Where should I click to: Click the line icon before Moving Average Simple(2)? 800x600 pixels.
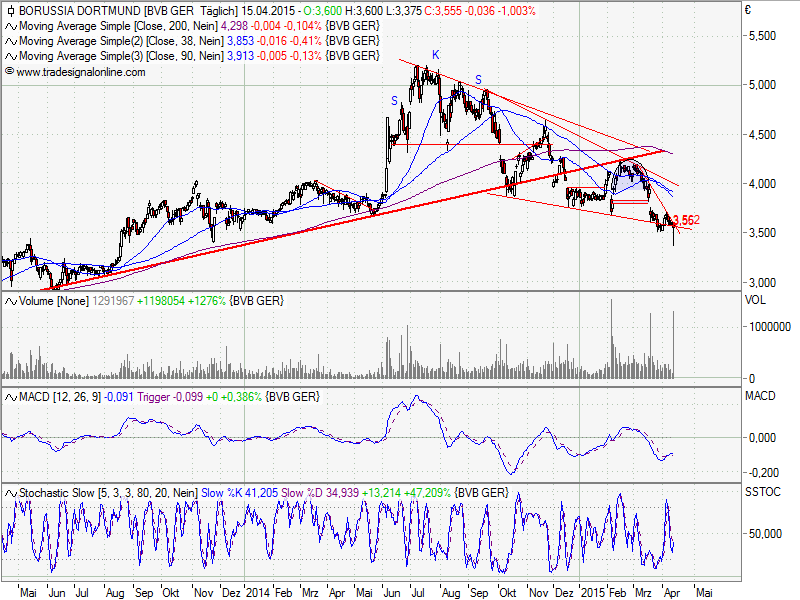[x=11, y=41]
